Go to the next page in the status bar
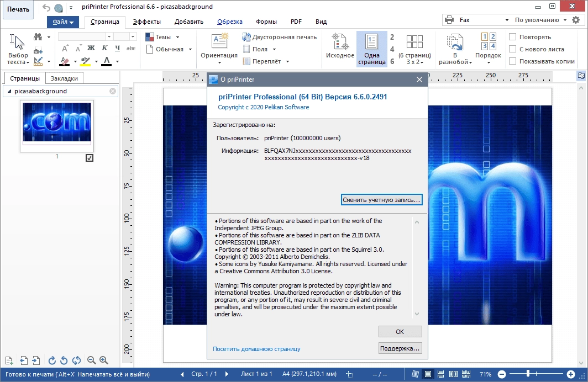This screenshot has height=382, width=588. pos(227,374)
